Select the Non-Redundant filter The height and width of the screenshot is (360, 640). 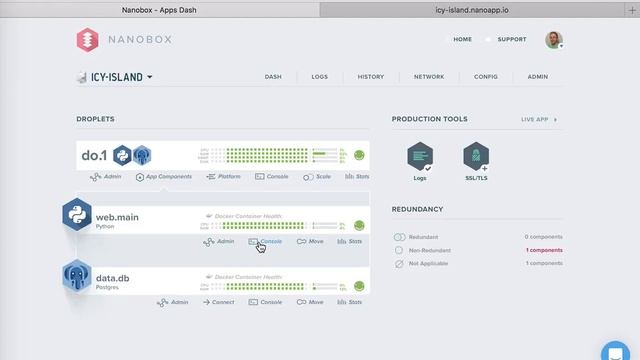(422, 250)
